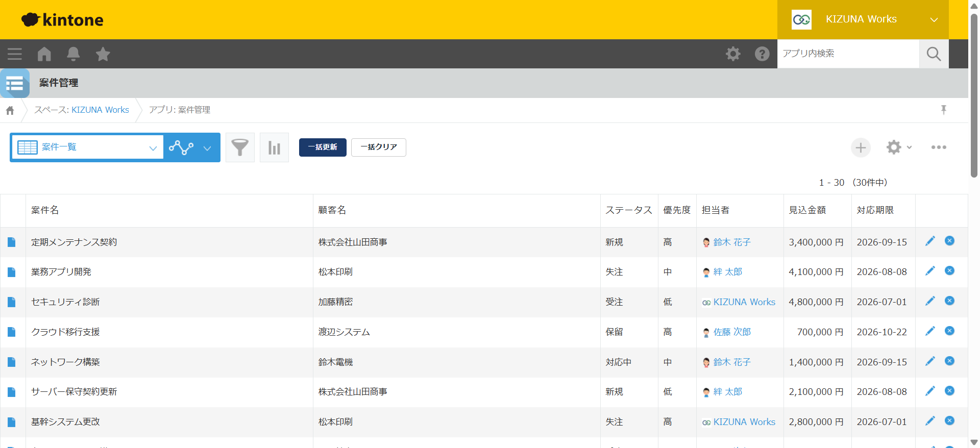The height and width of the screenshot is (448, 980).
Task: Click the 一括更新 button
Action: (323, 147)
